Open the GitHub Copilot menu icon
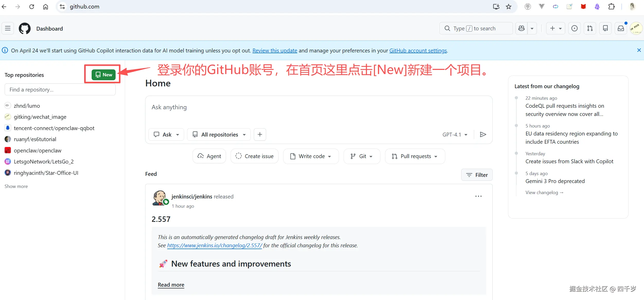 tap(521, 28)
